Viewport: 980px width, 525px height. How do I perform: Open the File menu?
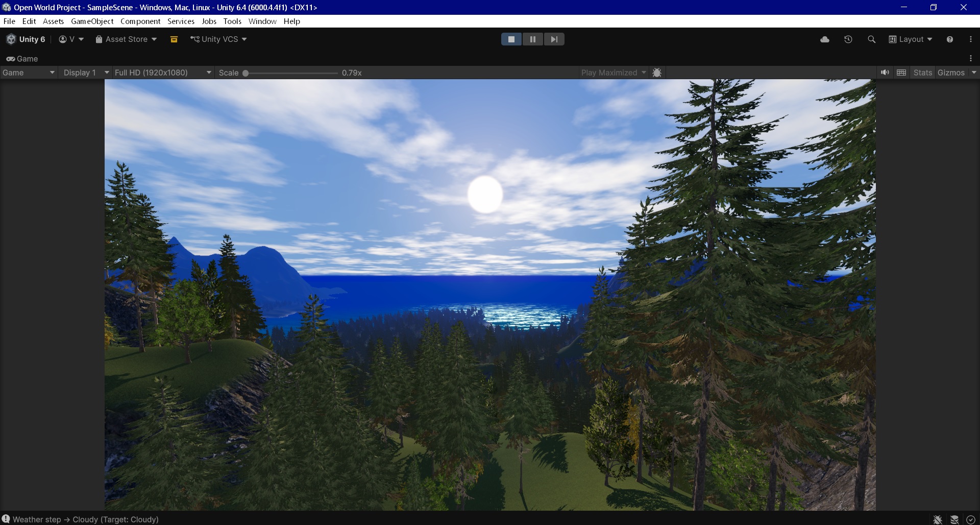[9, 21]
